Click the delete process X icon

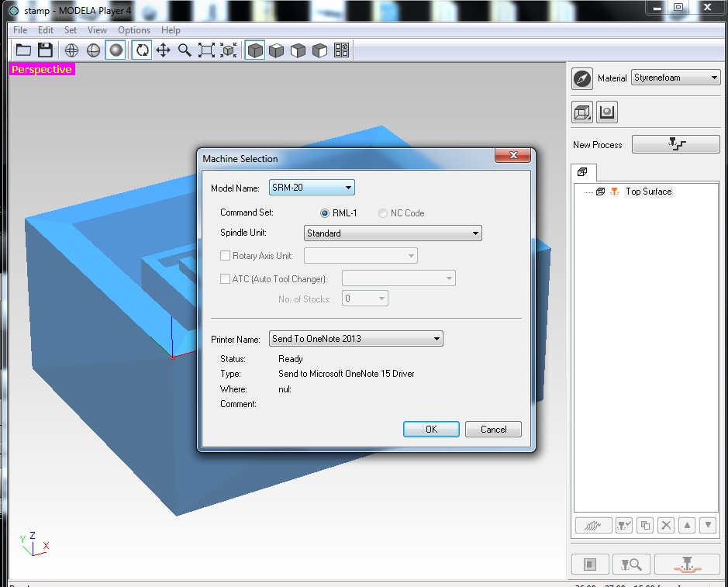(x=666, y=526)
